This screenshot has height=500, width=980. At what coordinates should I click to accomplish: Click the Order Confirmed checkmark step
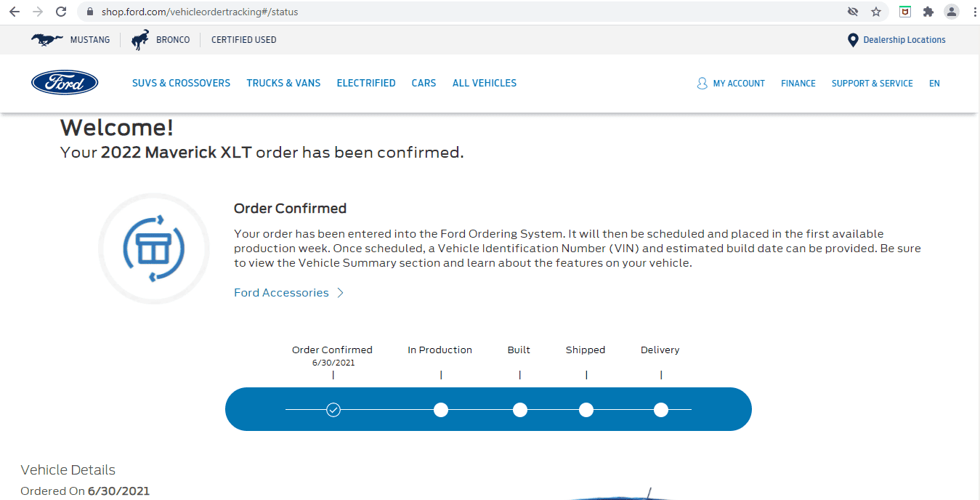click(333, 410)
